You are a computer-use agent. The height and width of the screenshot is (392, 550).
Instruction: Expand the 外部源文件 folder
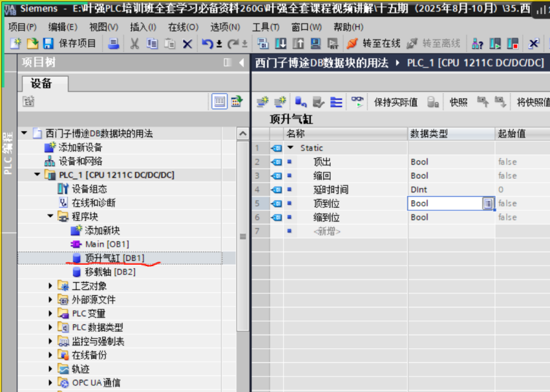pos(50,299)
